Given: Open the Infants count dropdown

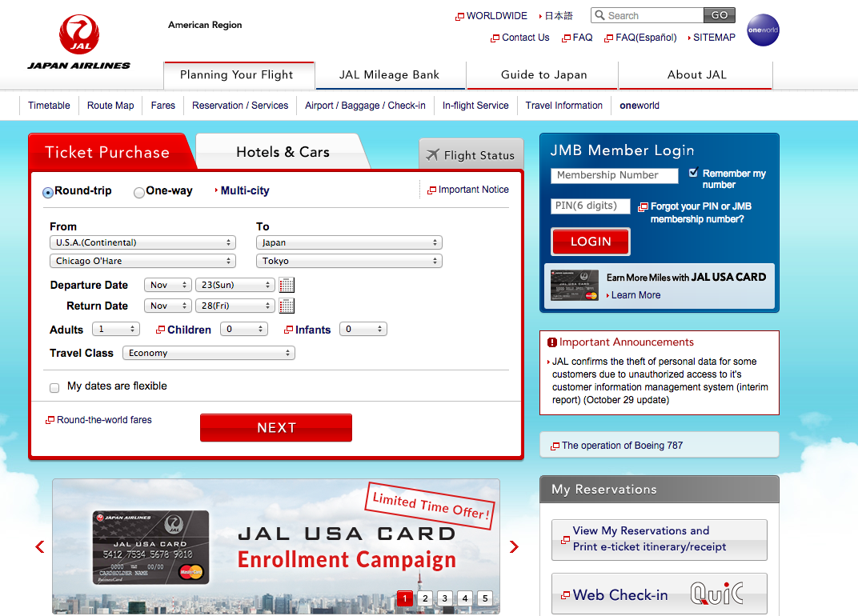Looking at the screenshot, I should coord(363,329).
